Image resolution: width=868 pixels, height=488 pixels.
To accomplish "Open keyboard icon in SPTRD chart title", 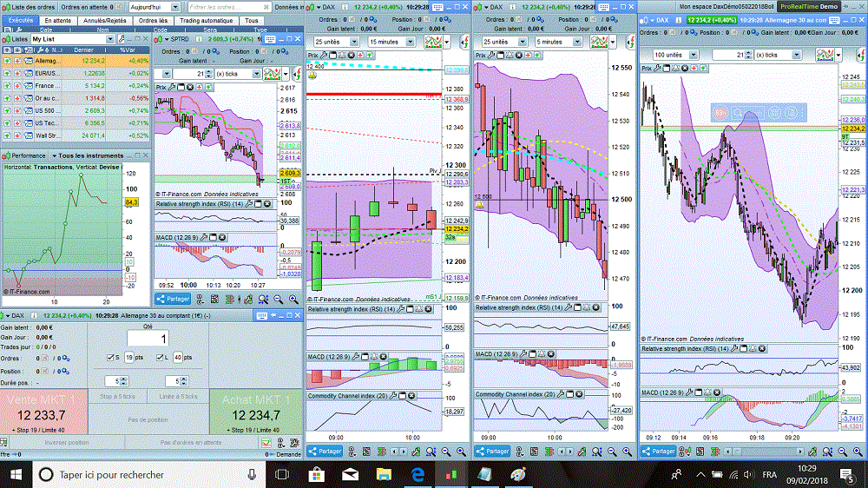I will coord(270,39).
